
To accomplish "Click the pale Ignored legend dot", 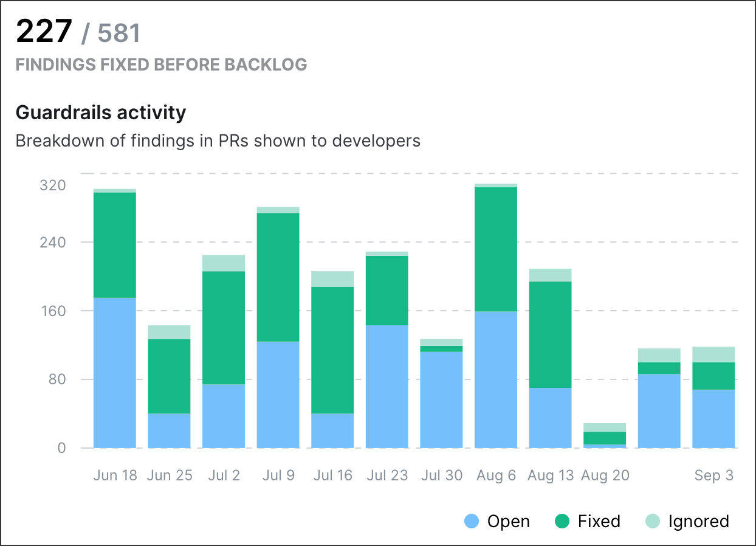I will [x=654, y=522].
